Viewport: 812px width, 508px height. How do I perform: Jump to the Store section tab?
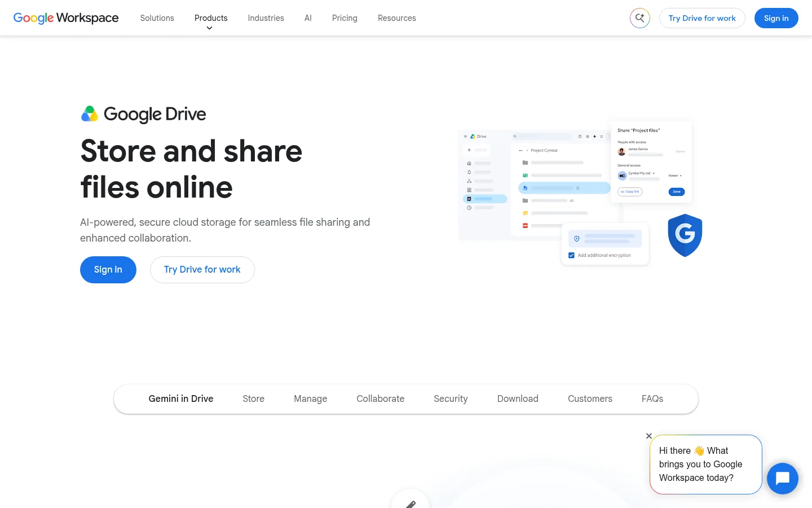pos(254,399)
